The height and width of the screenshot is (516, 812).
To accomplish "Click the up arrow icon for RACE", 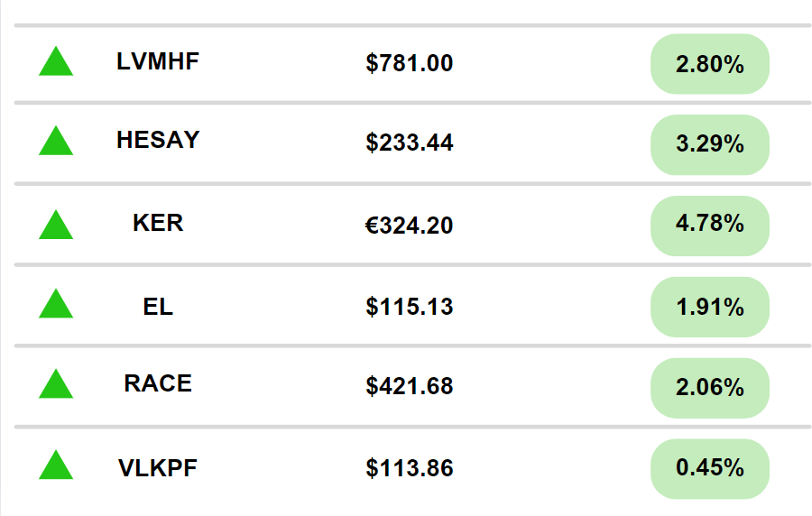I will [56, 386].
